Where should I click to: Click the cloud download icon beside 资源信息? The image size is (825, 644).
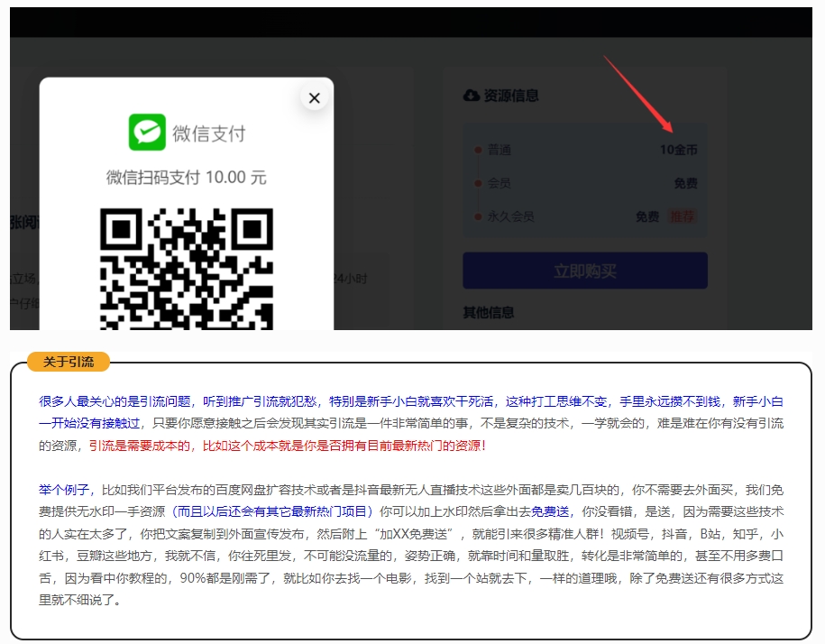tap(472, 96)
